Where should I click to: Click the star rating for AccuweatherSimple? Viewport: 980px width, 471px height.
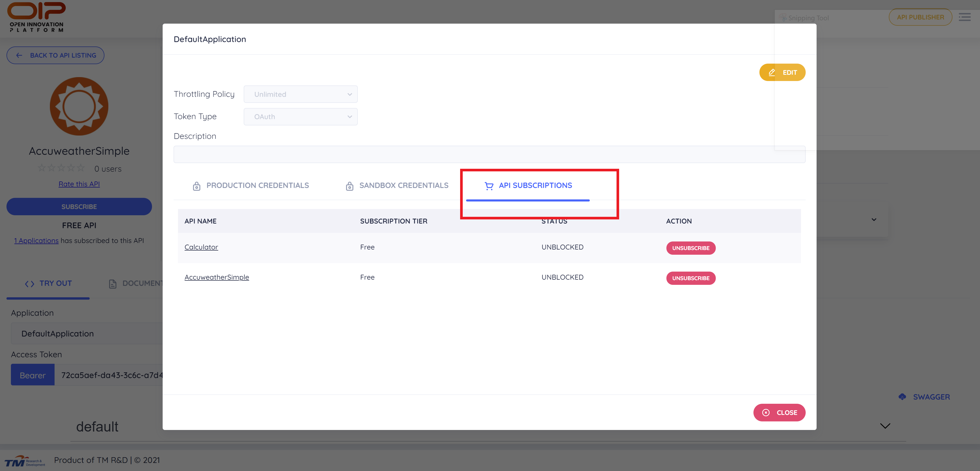[x=61, y=168]
